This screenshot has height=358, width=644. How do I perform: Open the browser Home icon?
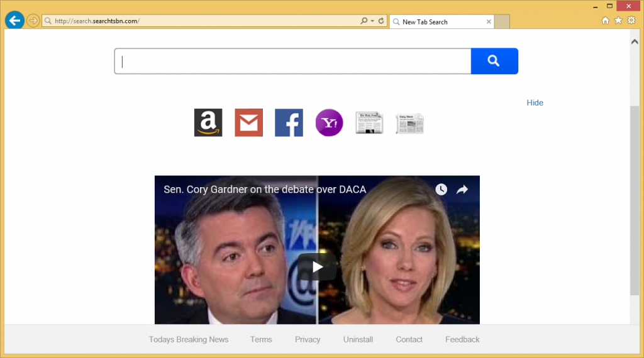point(606,21)
